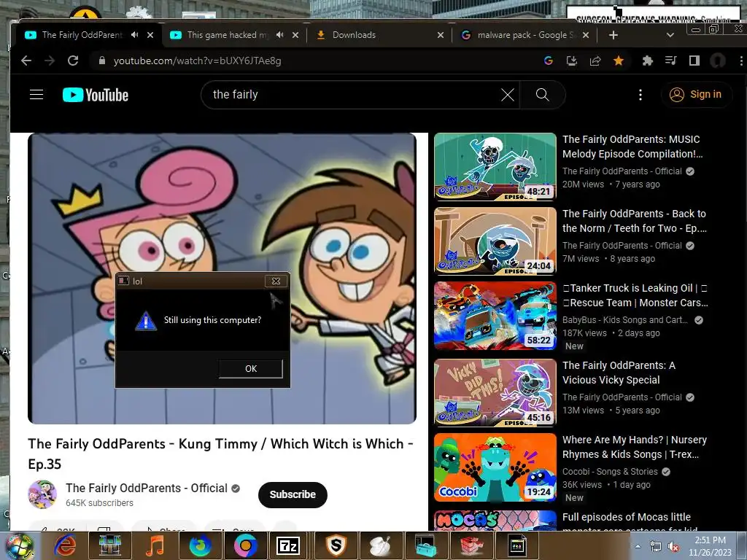Open Cocobi - Songs & Stories channel name
This screenshot has width=747, height=560.
pos(610,472)
